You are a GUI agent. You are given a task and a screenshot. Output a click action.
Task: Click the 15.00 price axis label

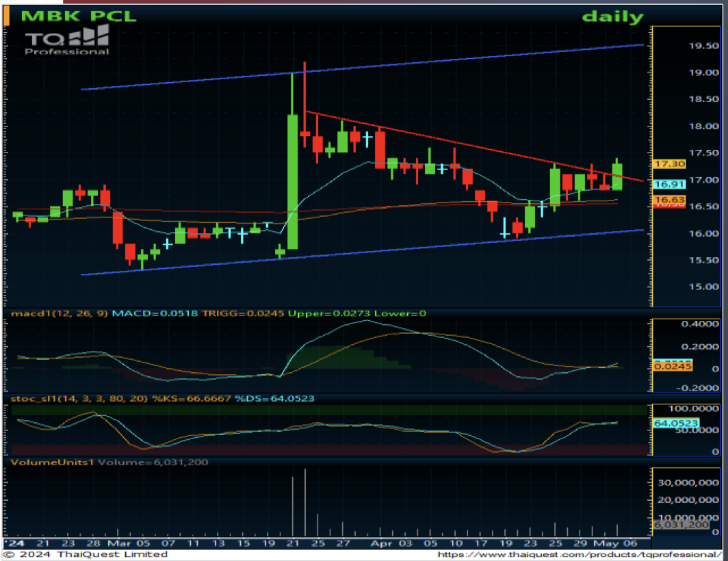[x=703, y=287]
